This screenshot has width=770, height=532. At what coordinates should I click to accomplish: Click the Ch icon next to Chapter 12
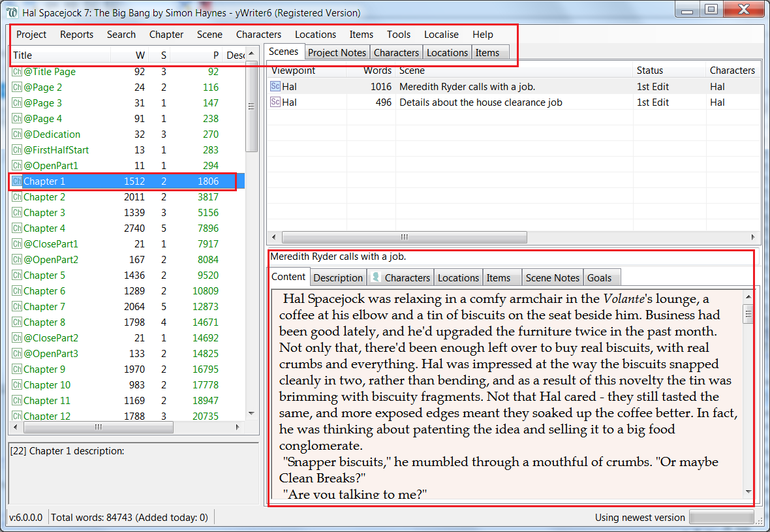tap(17, 416)
